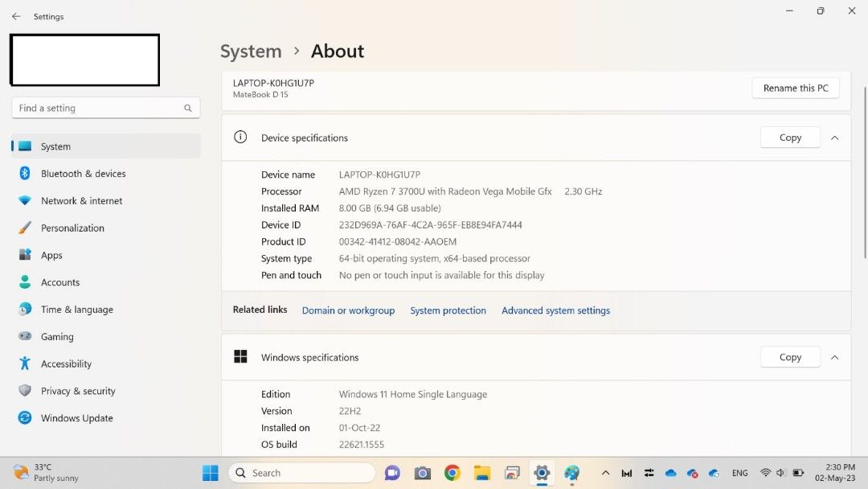The height and width of the screenshot is (489, 868).
Task: Open the System protection link
Action: (x=448, y=310)
